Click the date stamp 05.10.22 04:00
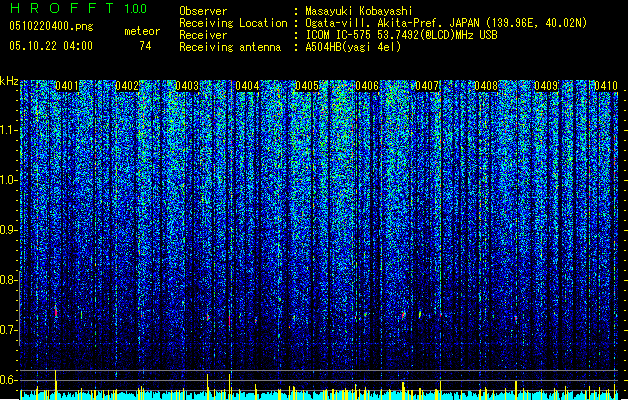629x400 pixels. point(51,46)
